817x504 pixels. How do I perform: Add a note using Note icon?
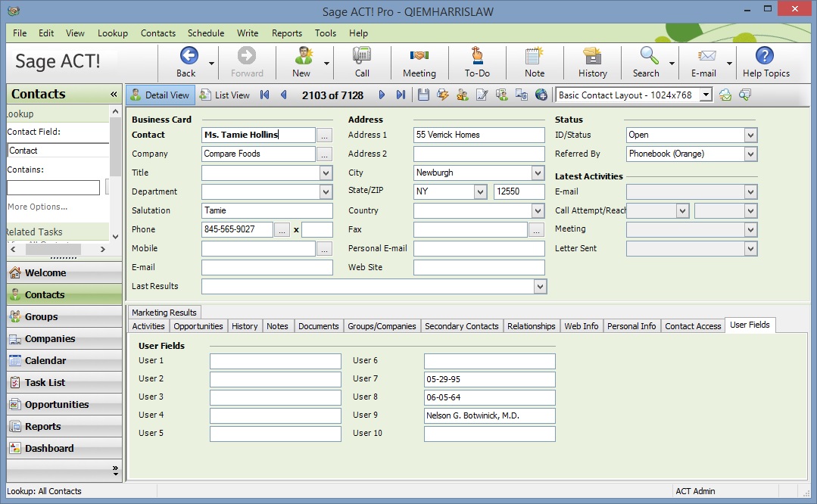(x=535, y=57)
